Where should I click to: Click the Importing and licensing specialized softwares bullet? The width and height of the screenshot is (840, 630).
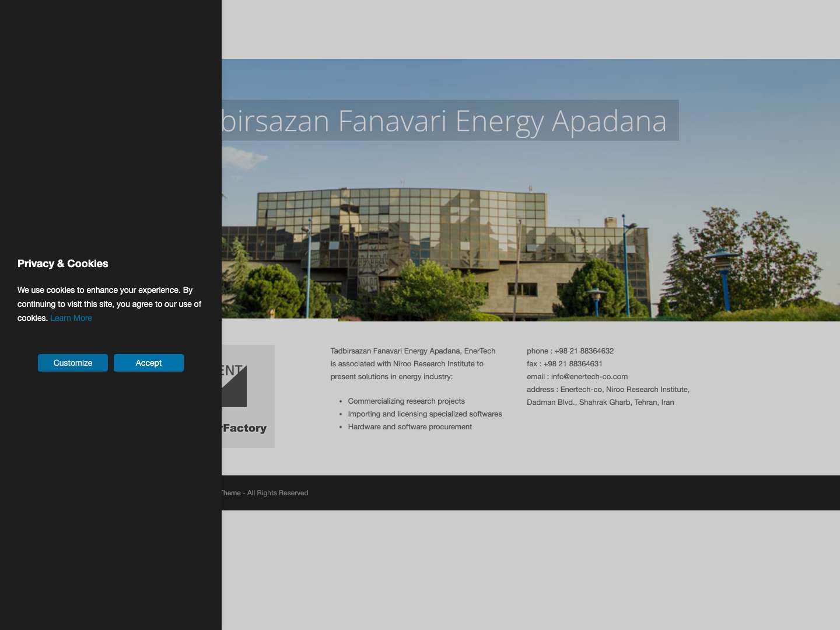click(x=425, y=414)
